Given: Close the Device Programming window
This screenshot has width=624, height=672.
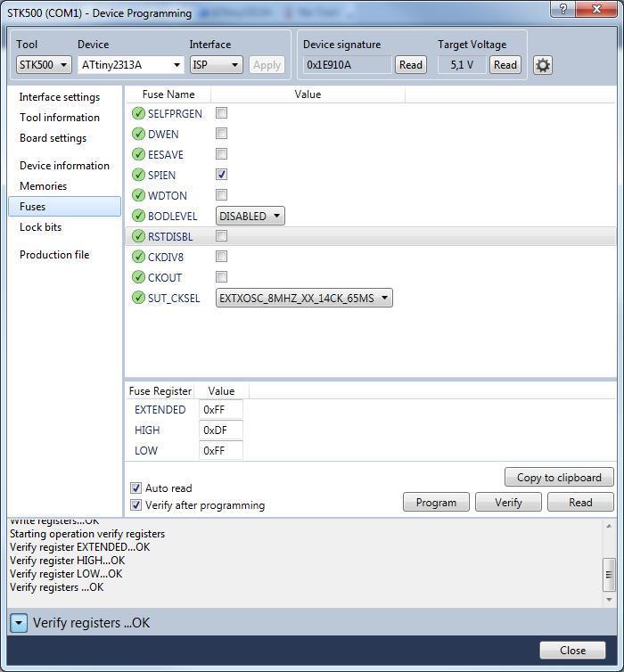Looking at the screenshot, I should [x=596, y=9].
